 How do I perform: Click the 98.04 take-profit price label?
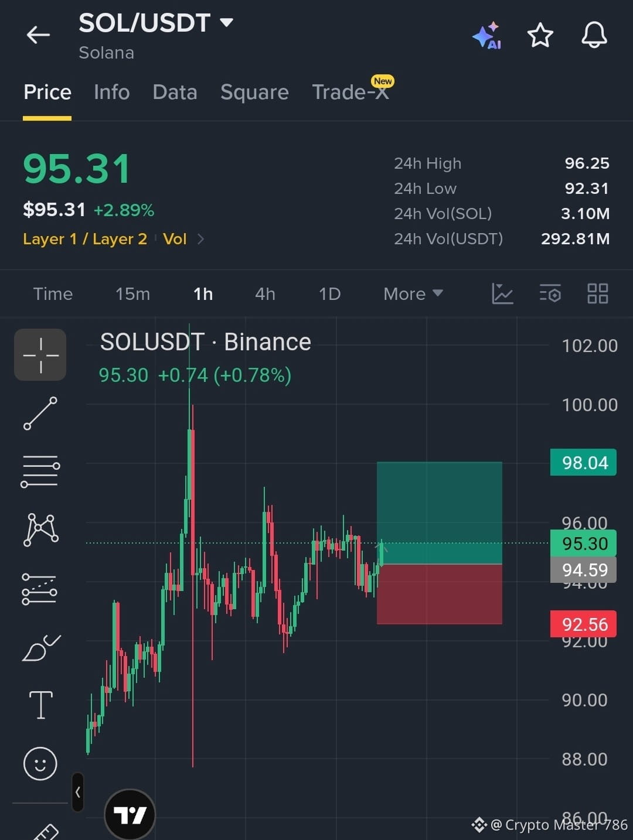pos(584,463)
